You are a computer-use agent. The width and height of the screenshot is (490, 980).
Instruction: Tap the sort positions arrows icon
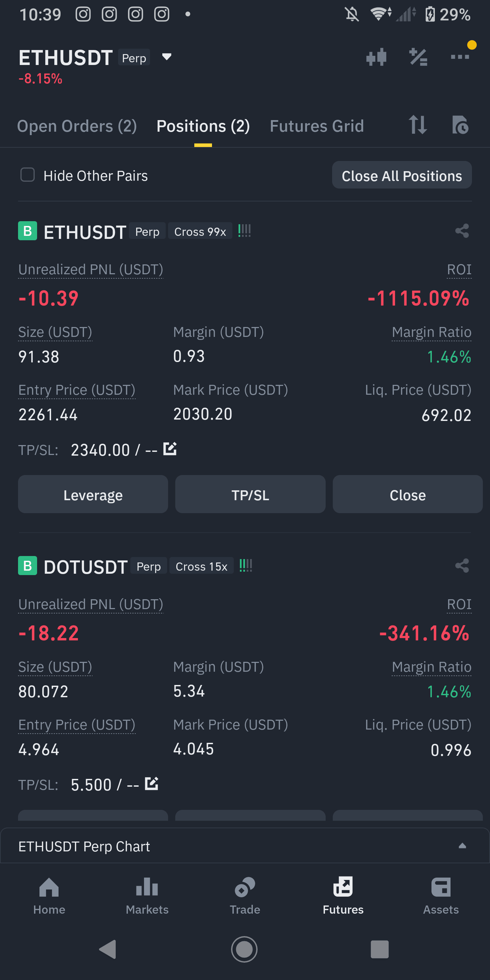[418, 125]
